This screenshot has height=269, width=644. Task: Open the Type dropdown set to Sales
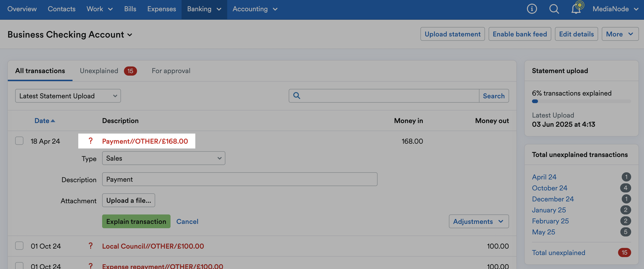click(x=163, y=158)
